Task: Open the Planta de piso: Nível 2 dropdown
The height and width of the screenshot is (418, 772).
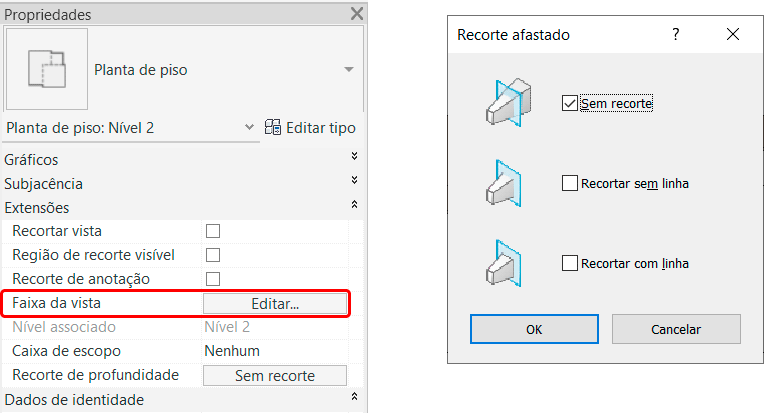Action: click(x=249, y=128)
